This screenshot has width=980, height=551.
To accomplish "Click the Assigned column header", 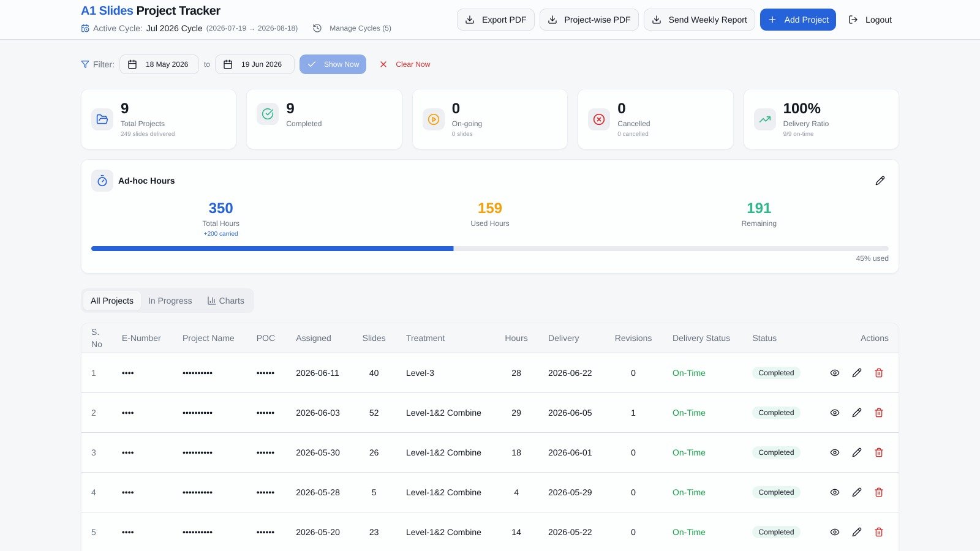I will point(314,338).
